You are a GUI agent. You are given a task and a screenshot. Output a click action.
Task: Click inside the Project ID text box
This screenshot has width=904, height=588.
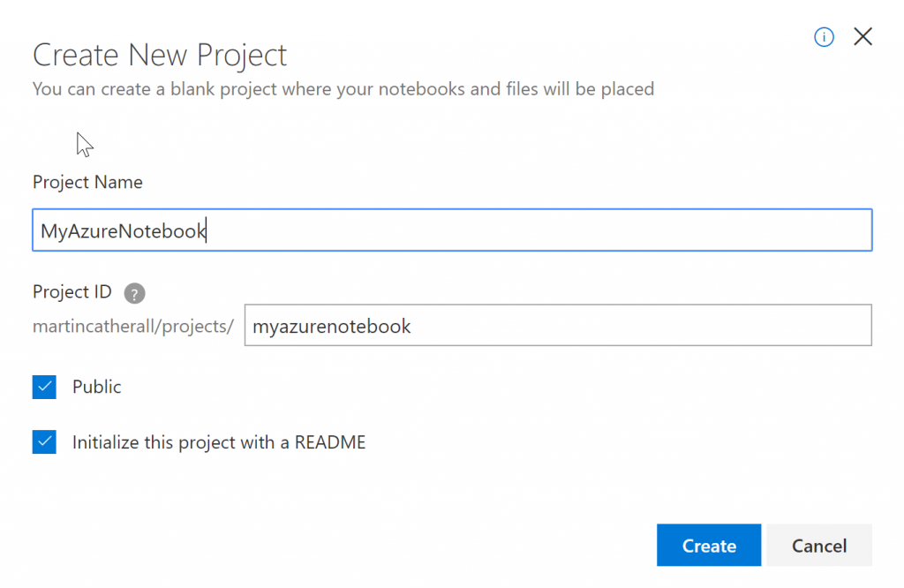point(558,326)
